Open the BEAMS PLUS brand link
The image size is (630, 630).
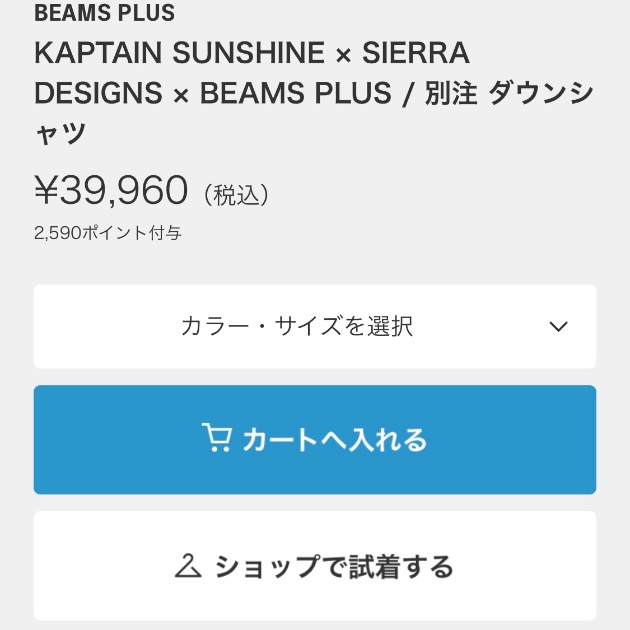tap(104, 13)
